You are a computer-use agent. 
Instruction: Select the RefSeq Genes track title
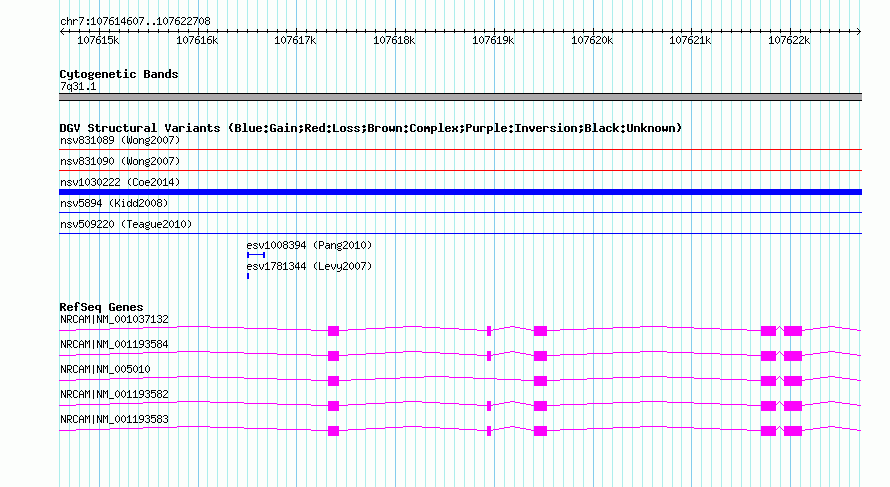(102, 307)
